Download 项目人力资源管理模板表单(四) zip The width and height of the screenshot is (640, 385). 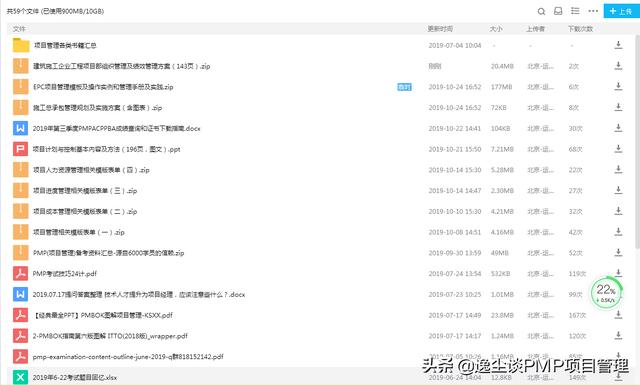click(618, 169)
